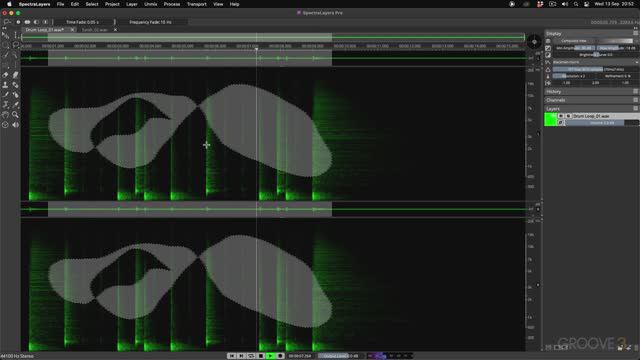The image size is (640, 360).
Task: Open the File menu
Action: tap(60, 4)
